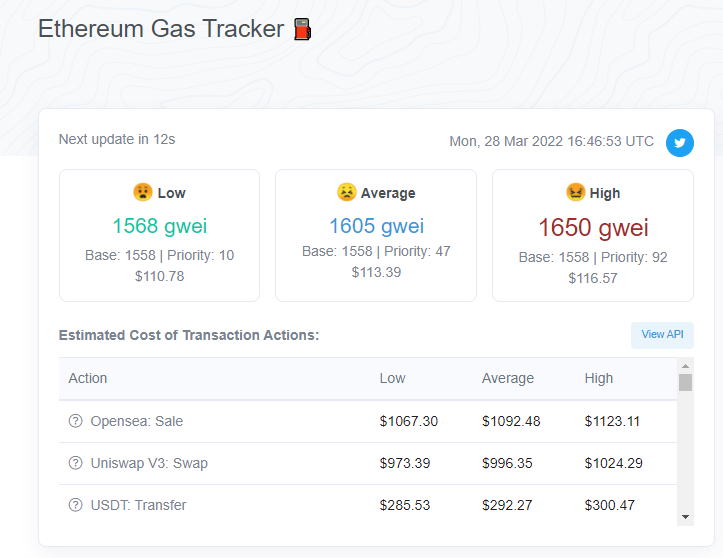Click the Low column header in table
Viewport: 723px width, 558px height.
click(392, 378)
